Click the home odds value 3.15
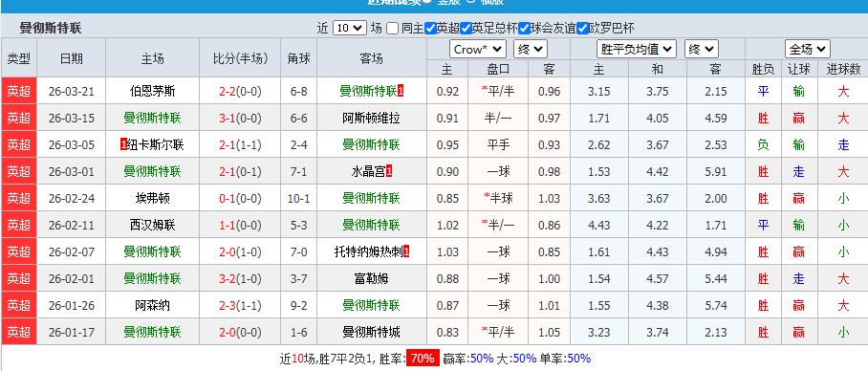868x371 pixels. click(599, 92)
